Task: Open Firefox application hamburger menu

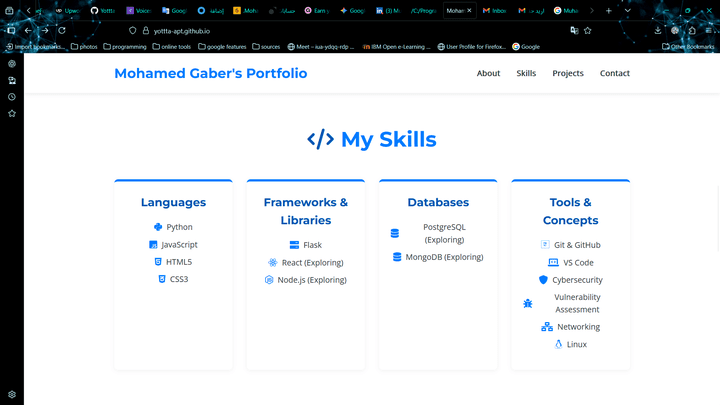Action: coord(709,30)
